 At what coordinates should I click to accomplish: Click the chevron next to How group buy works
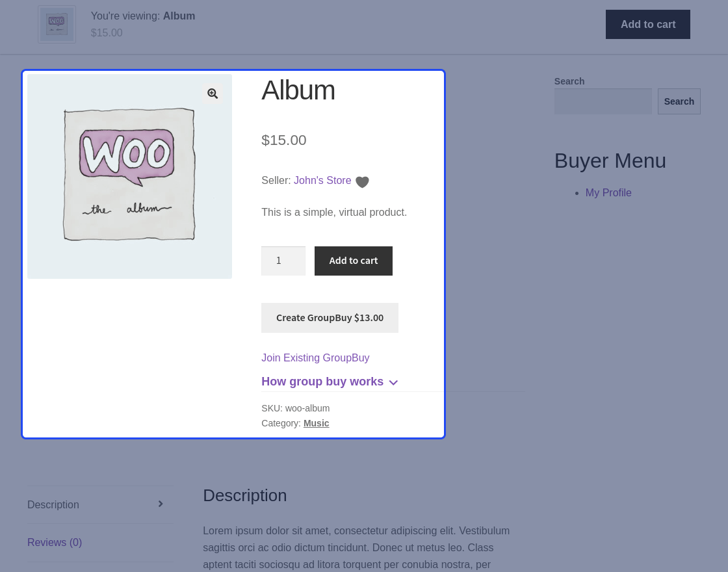click(x=393, y=383)
